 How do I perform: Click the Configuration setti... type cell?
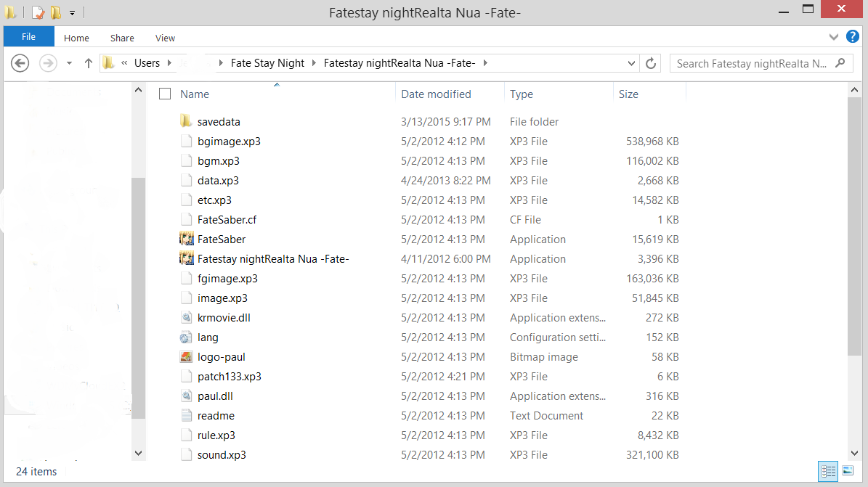pos(557,337)
